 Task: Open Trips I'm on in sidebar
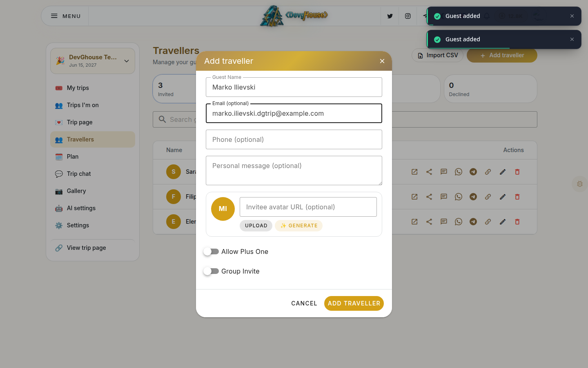[x=93, y=105]
